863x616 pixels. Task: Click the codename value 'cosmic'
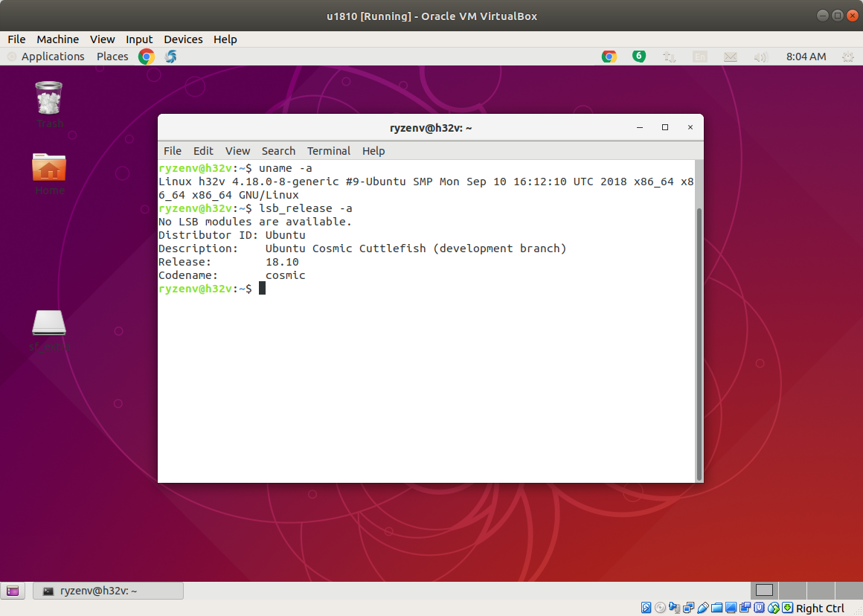(285, 275)
